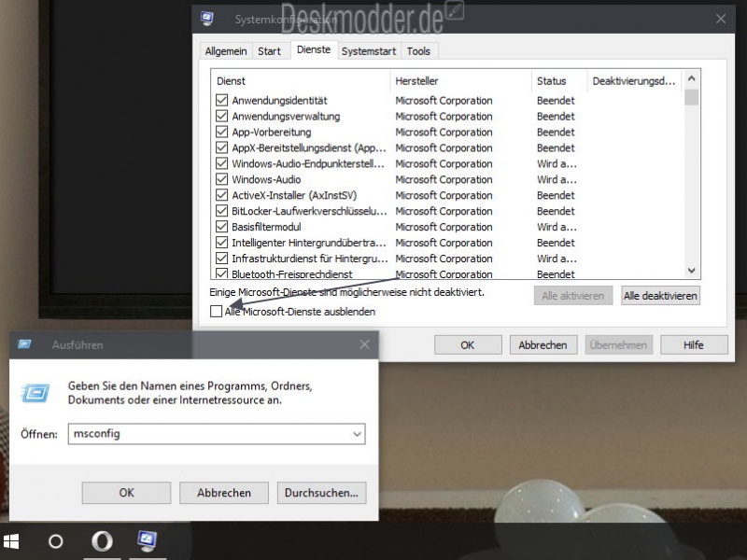
Task: Close the Ausführen dialog
Action: [x=364, y=344]
